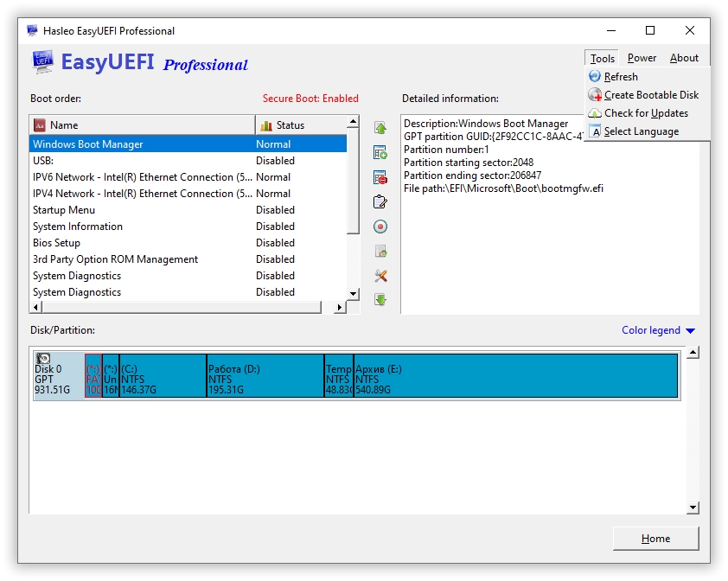728x581 pixels.
Task: Click create new boot entry icon
Action: 380,152
